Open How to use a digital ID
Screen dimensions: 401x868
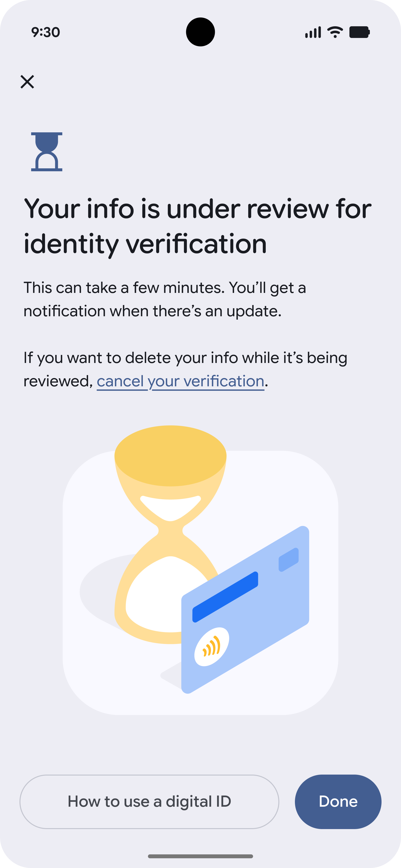pos(149,802)
